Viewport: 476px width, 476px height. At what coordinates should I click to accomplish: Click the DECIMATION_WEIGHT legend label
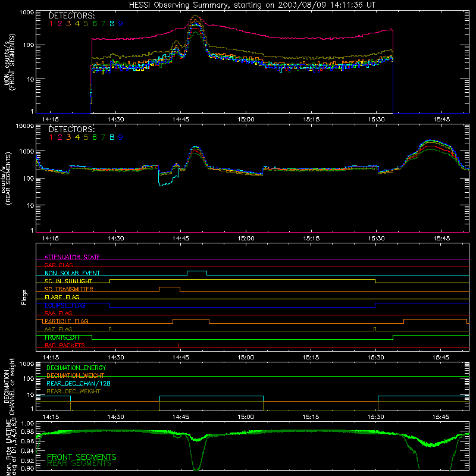click(76, 375)
